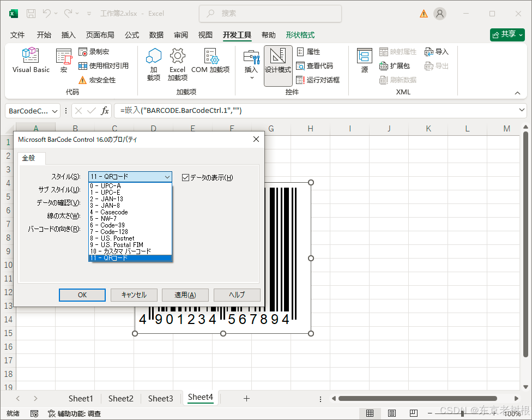Screen dimensions: 532x420
Task: Click キャンセル cancel button
Action: [134, 295]
